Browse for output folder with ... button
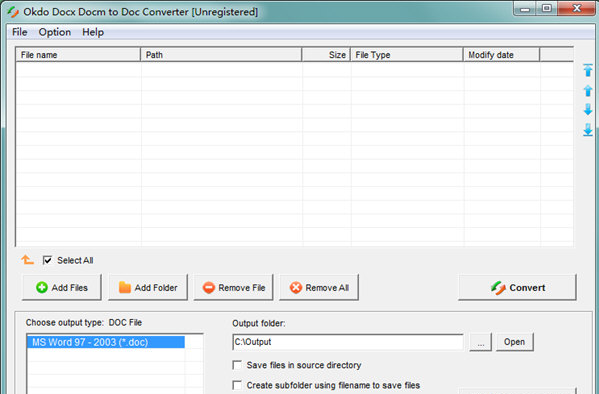Image resolution: width=599 pixels, height=394 pixels. 481,342
